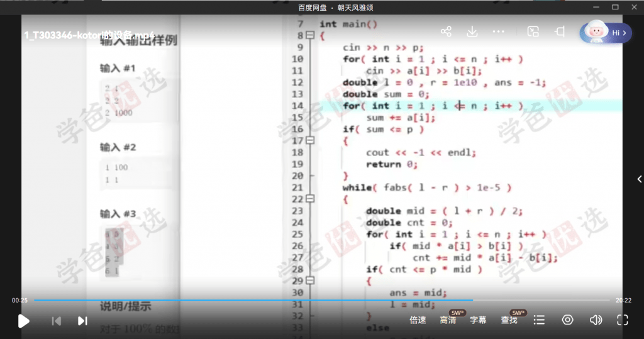Collapse code fold at line 17
The height and width of the screenshot is (339, 644).
tap(310, 141)
